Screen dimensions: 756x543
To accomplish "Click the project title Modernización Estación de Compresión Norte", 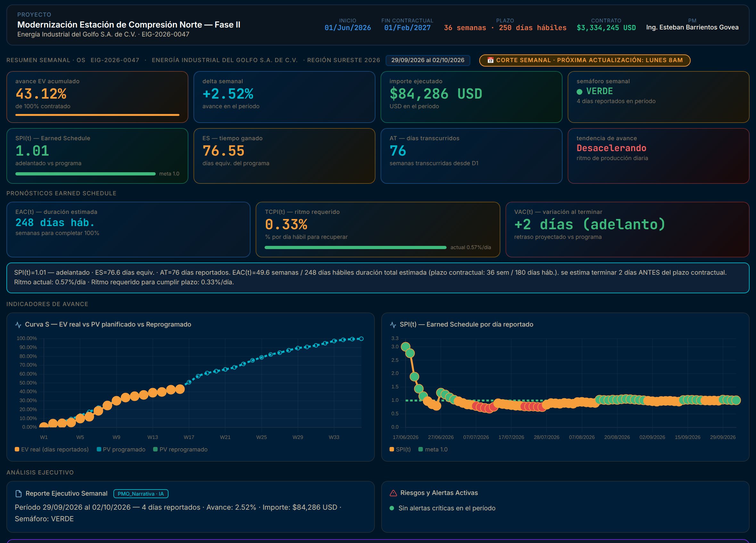I will tap(129, 25).
